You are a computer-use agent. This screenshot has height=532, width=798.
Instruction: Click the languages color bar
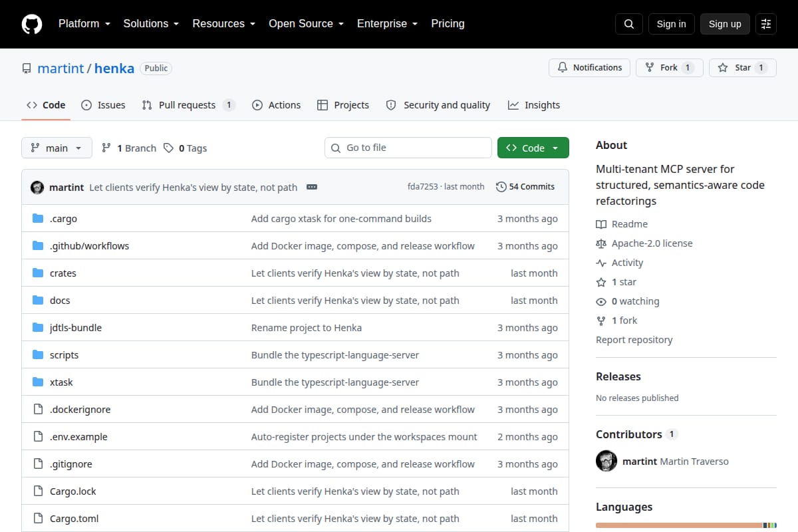pos(686,525)
